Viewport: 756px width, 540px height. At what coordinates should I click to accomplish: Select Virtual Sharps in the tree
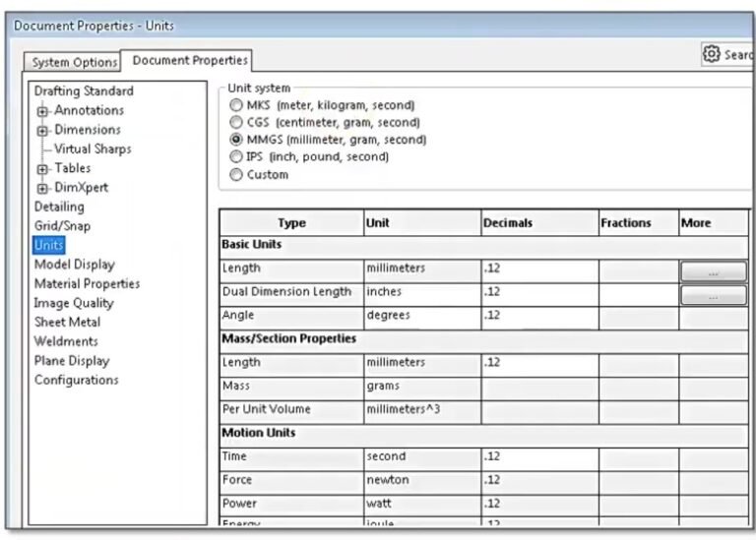(x=93, y=149)
